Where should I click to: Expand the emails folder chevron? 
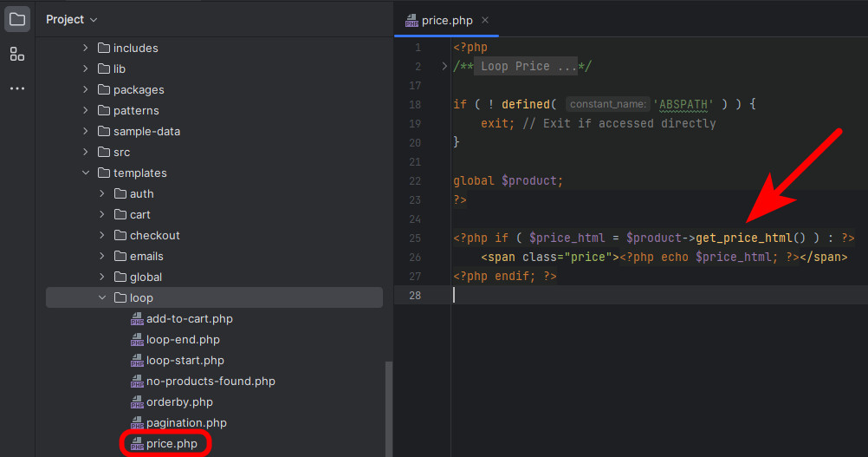tap(102, 256)
